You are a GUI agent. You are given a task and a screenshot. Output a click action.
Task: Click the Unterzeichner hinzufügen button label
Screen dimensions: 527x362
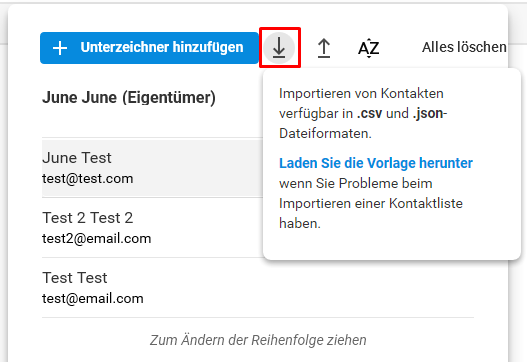click(x=162, y=47)
